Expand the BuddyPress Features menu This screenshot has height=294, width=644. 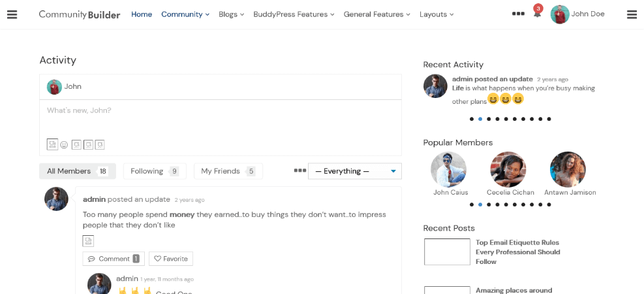point(294,14)
